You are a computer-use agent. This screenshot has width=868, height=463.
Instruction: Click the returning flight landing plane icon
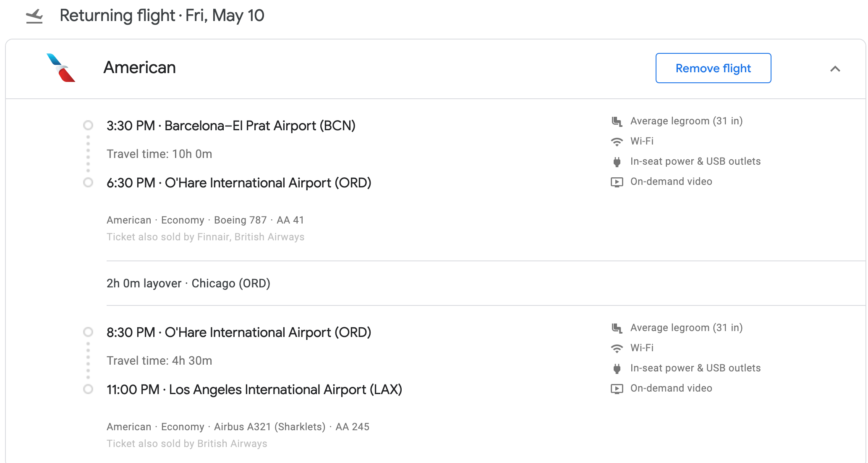(34, 16)
